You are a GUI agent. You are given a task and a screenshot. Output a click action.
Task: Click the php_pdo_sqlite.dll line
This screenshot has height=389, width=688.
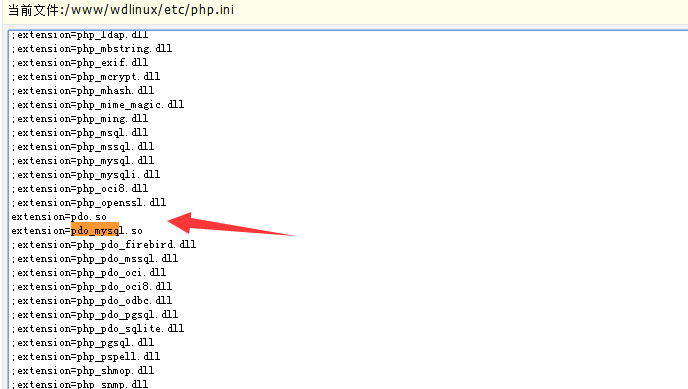(97, 329)
